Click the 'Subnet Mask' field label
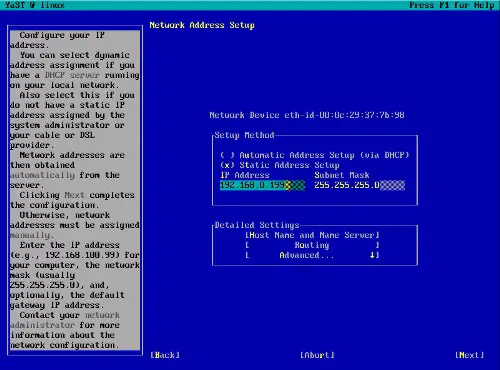The width and height of the screenshot is (500, 370). coord(342,175)
